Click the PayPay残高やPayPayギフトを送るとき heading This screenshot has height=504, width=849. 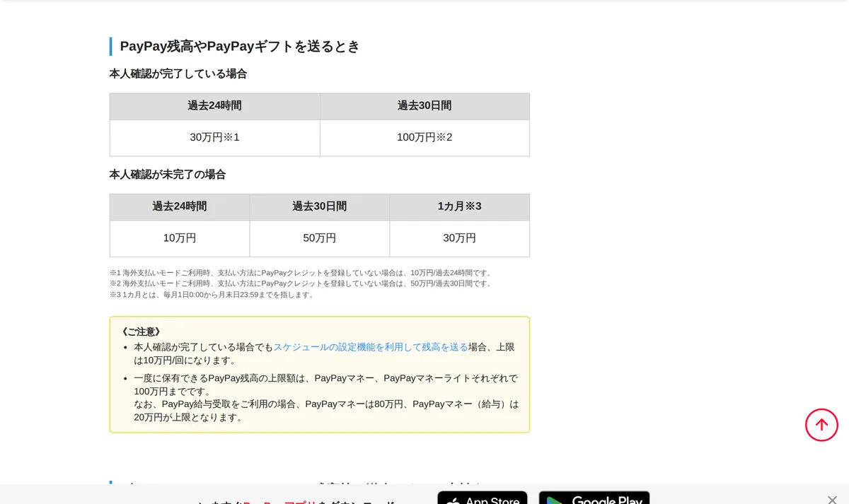pos(240,47)
